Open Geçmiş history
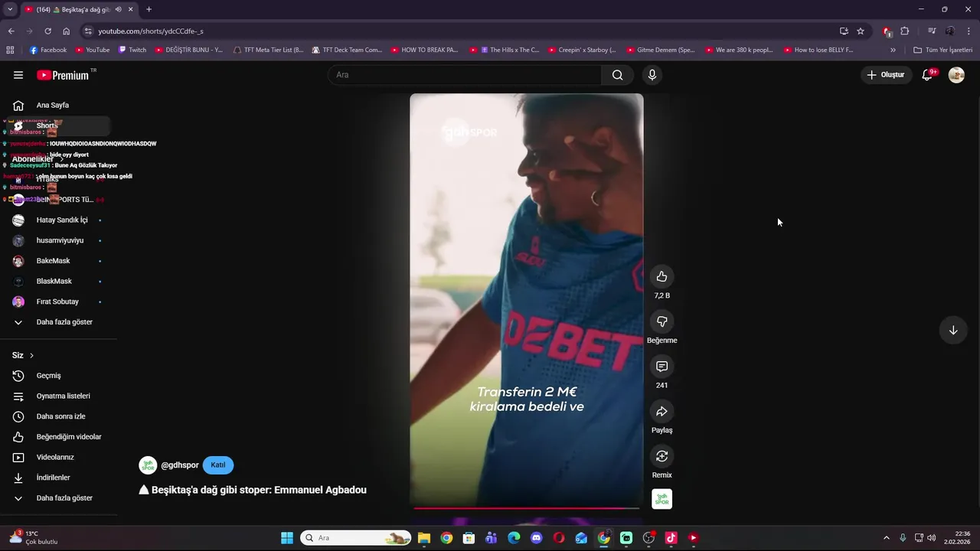The height and width of the screenshot is (551, 980). point(58,376)
